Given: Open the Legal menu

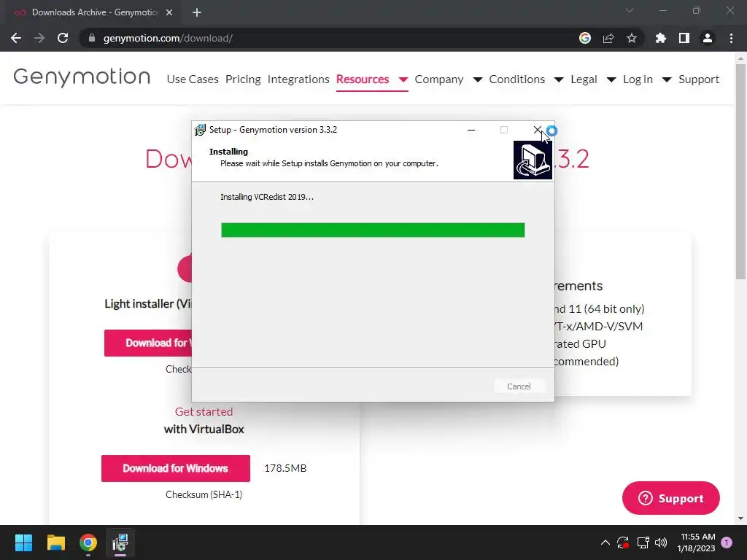Looking at the screenshot, I should click(x=584, y=79).
